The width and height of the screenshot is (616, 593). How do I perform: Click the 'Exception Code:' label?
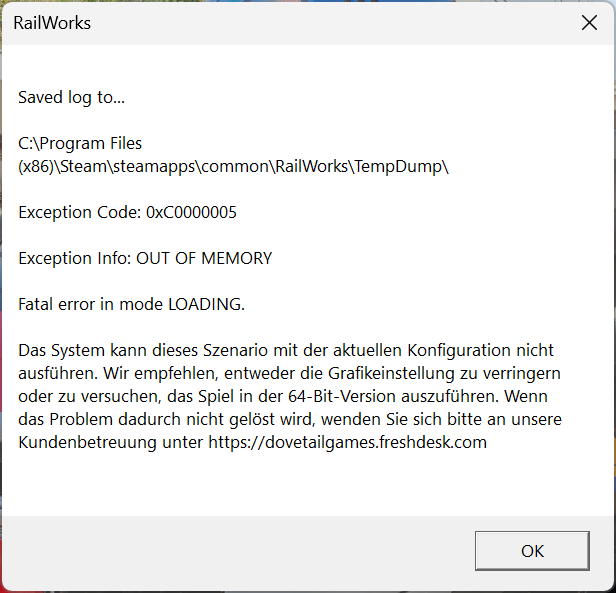tap(80, 213)
